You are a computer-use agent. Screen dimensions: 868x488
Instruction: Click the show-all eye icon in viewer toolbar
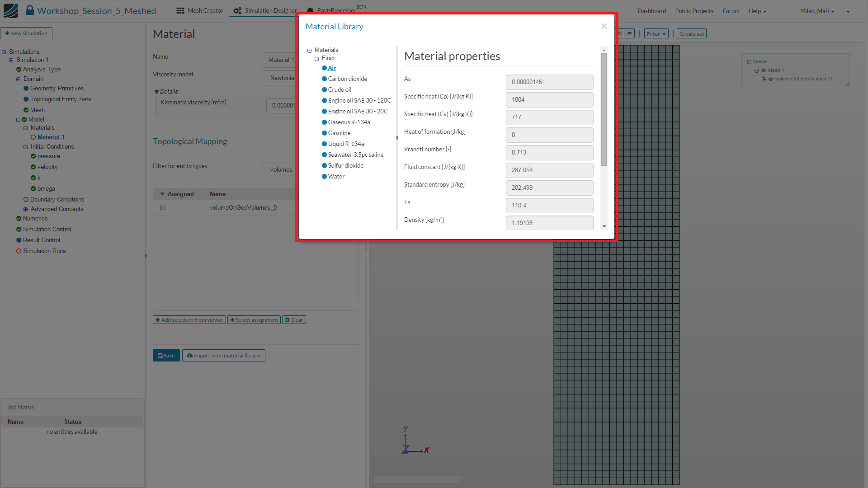pos(629,33)
